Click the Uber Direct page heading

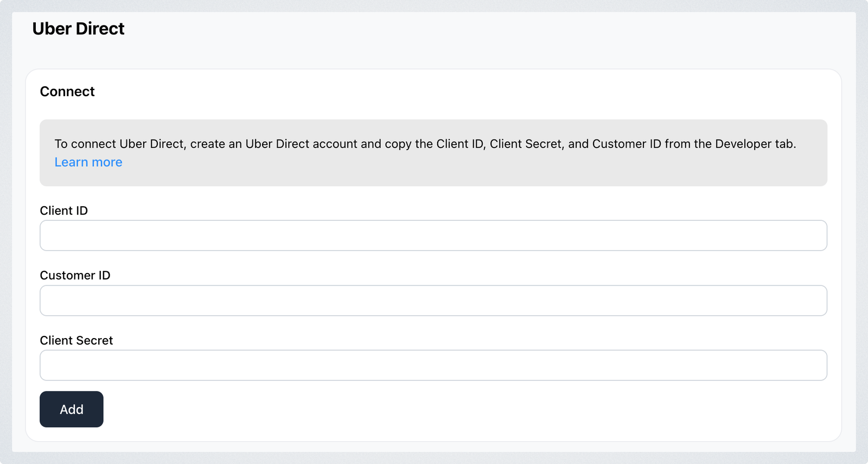(x=78, y=29)
